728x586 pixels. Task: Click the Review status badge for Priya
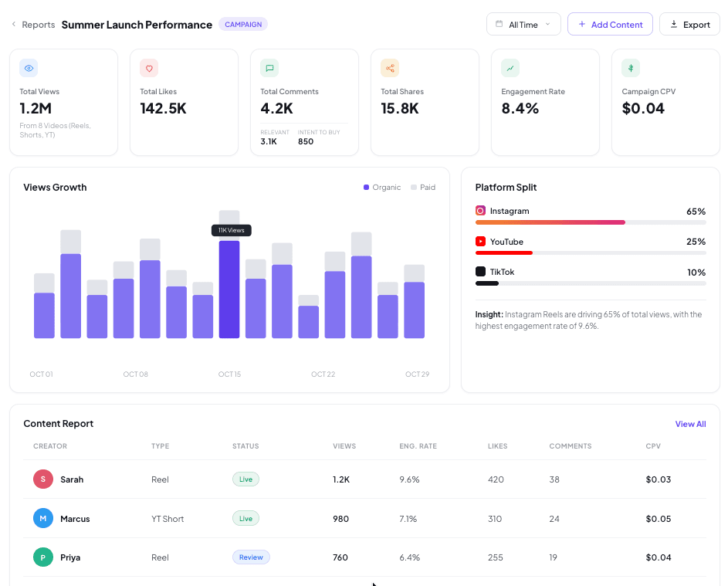point(251,557)
